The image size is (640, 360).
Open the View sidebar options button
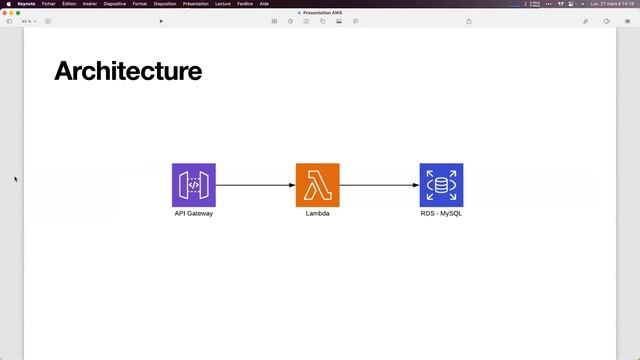click(x=9, y=21)
